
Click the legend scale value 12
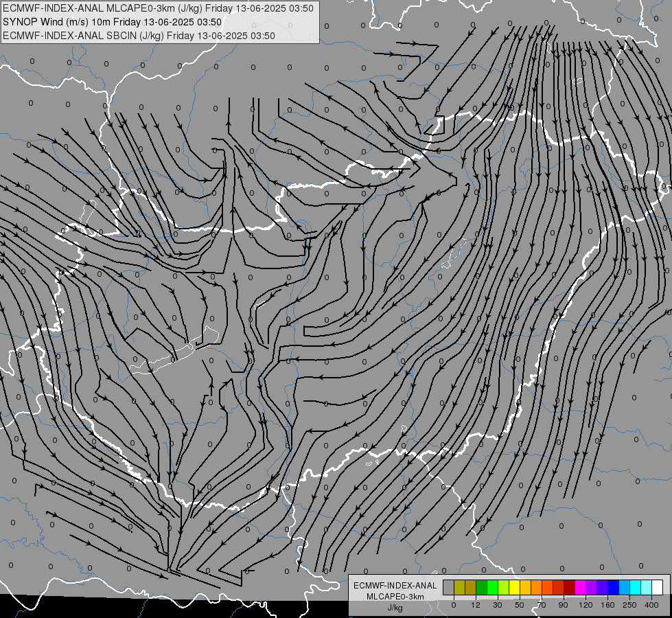(x=476, y=605)
